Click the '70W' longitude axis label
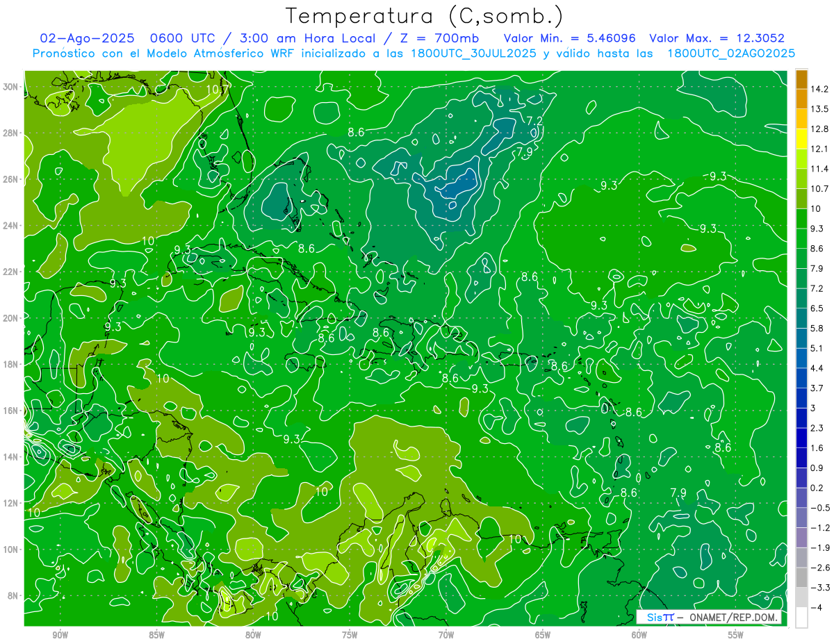Viewport: 834px width, 644px height. point(446,635)
